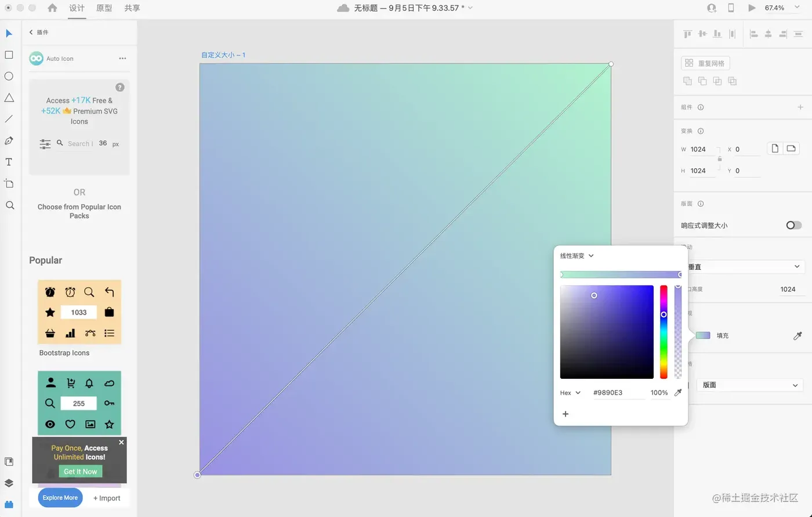The image size is (812, 517).
Task: Click the + Import button
Action: point(107,498)
